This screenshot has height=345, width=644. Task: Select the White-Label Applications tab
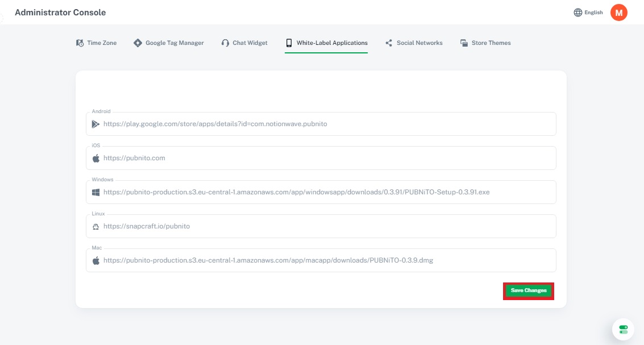pyautogui.click(x=332, y=43)
